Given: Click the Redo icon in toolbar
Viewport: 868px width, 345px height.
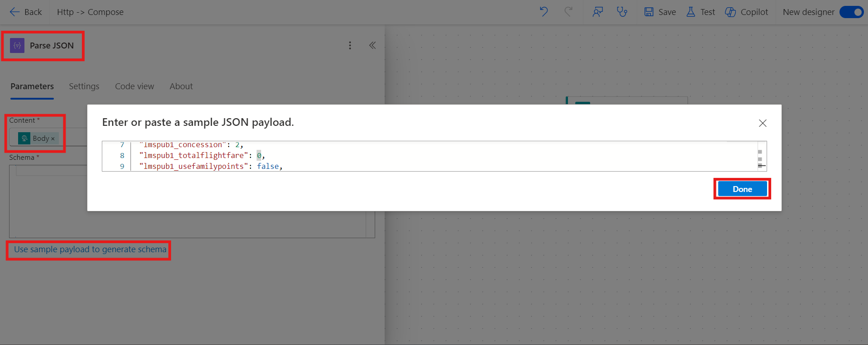Looking at the screenshot, I should coord(568,12).
